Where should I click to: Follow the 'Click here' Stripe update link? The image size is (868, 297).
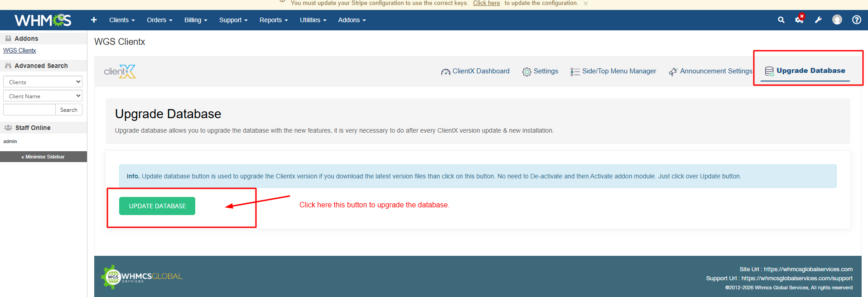486,3
